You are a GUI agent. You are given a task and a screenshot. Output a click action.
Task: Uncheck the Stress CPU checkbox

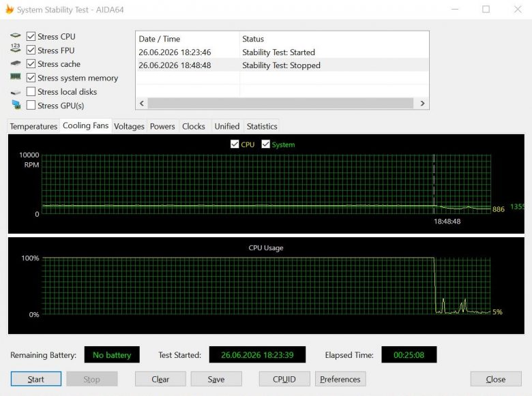click(x=31, y=36)
